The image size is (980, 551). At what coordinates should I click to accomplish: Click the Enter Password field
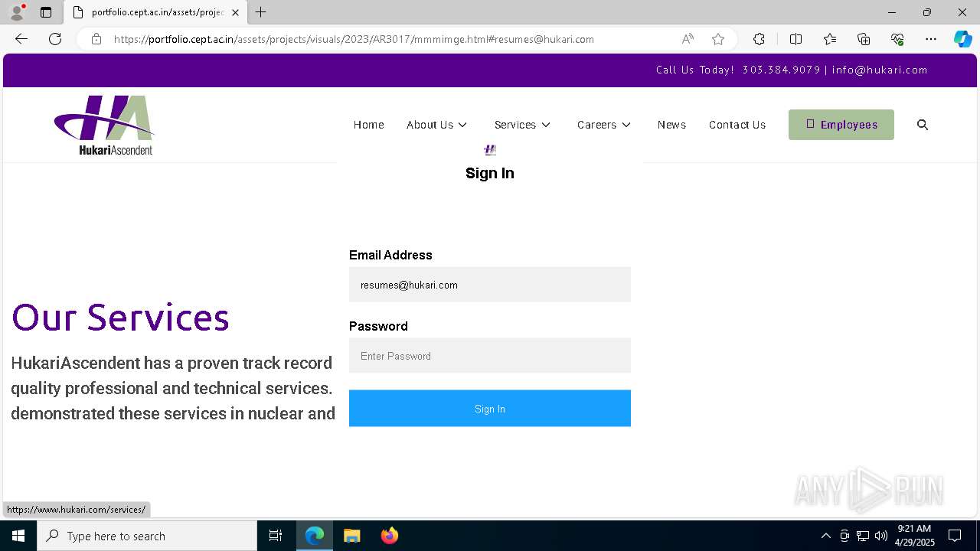point(490,356)
